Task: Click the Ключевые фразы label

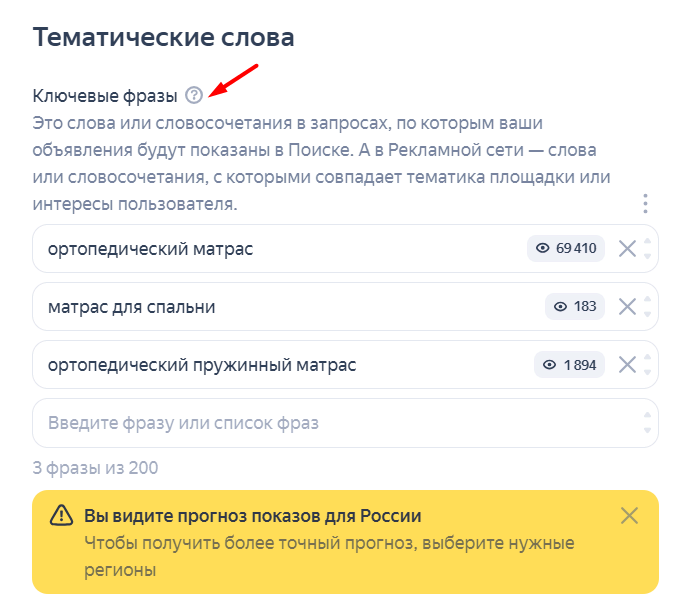Action: (105, 96)
